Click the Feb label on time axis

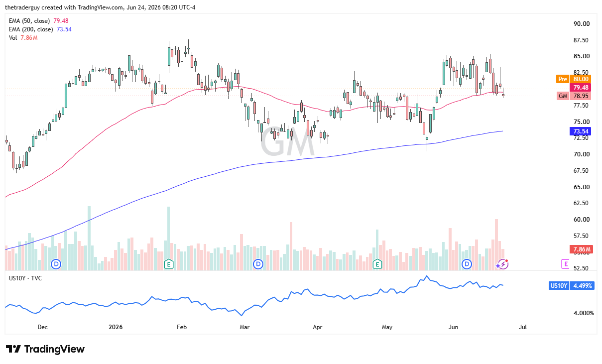coord(181,327)
